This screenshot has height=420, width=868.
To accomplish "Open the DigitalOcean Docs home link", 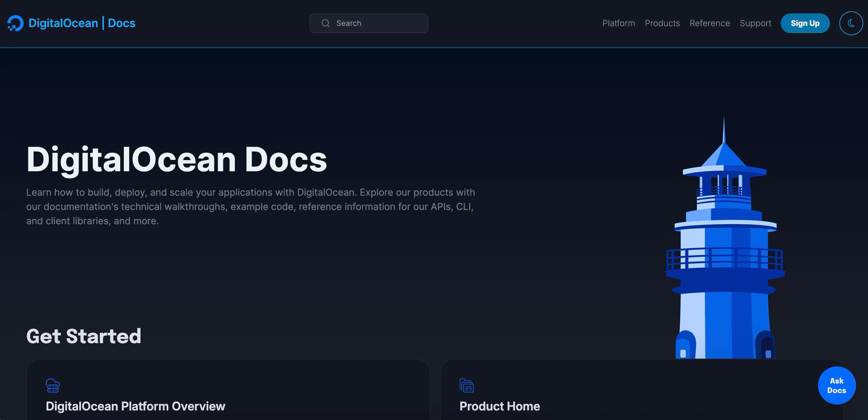I will point(71,23).
